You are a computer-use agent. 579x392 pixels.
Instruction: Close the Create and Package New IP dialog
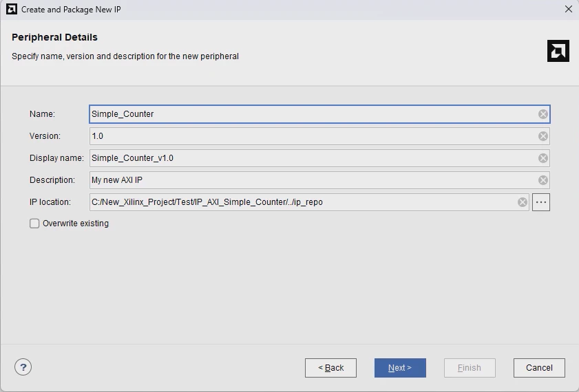(x=569, y=10)
